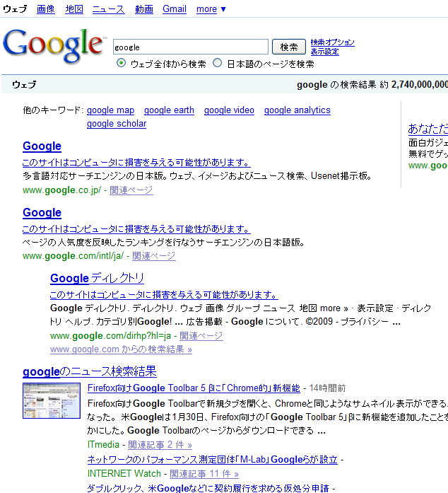Open 検索オプション advanced search link
Image resolution: width=448 pixels, height=493 pixels.
pyautogui.click(x=332, y=42)
